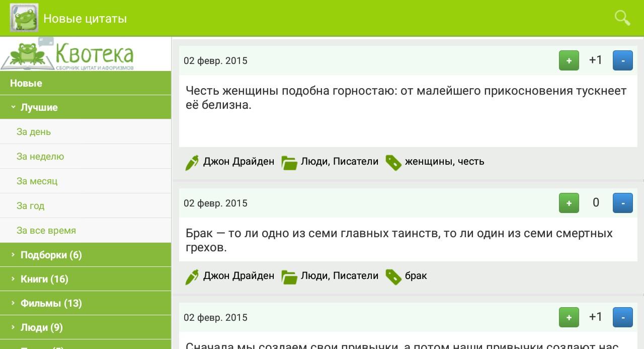The image size is (644, 349).
Task: Click the pen author icon in first quote
Action: pyautogui.click(x=192, y=162)
